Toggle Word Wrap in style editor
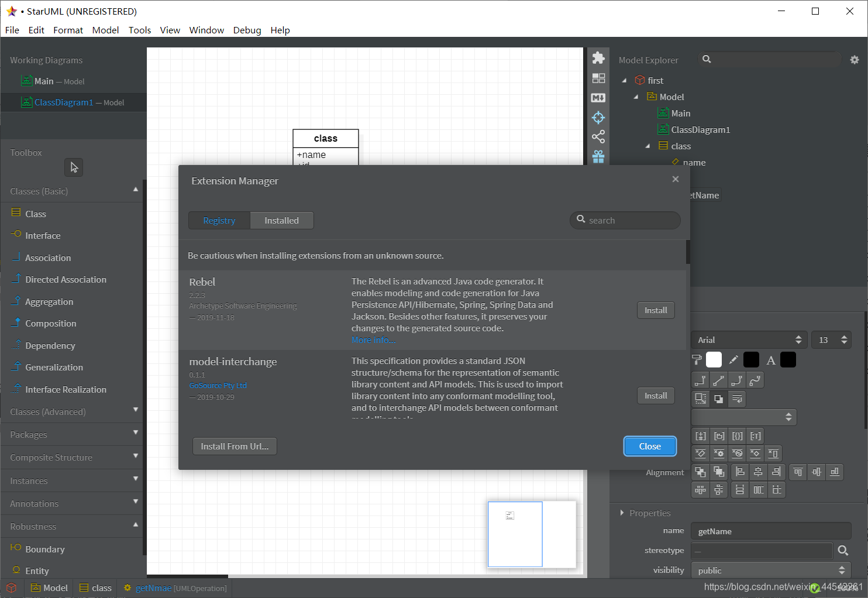This screenshot has width=868, height=598. (737, 399)
